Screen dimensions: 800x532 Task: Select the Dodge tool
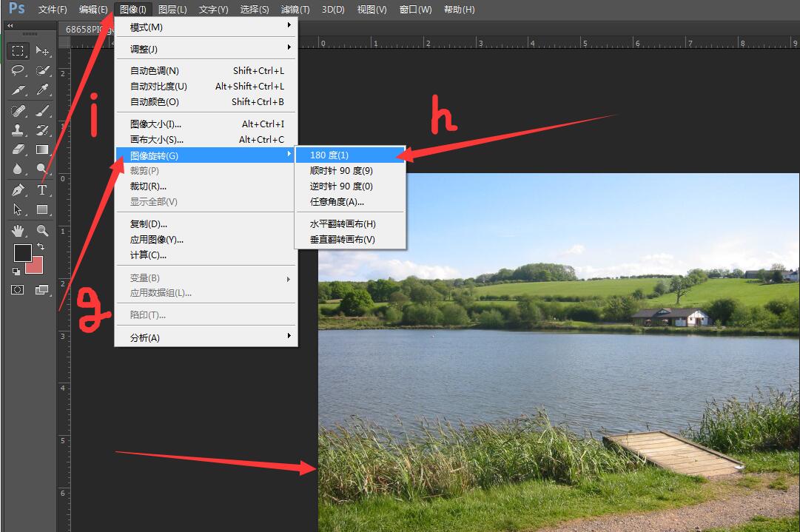42,169
